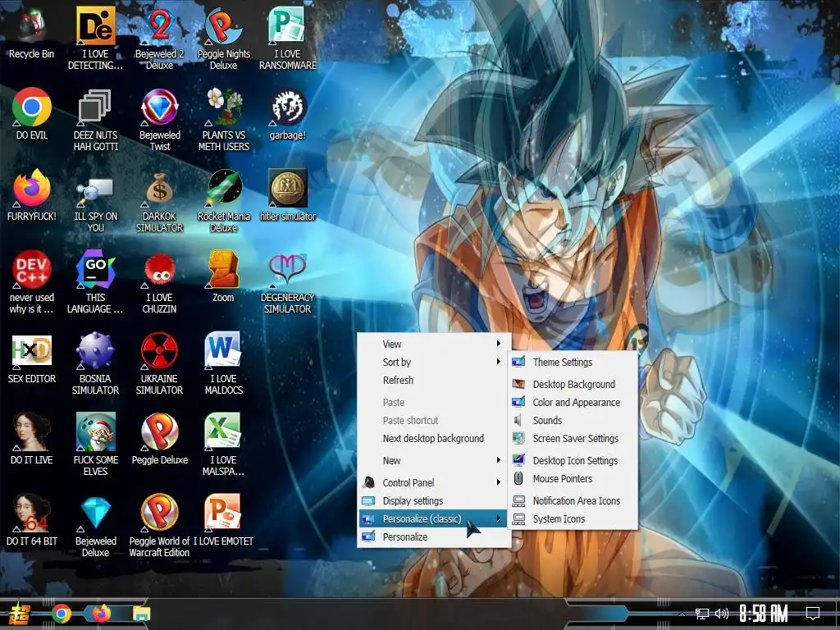Choose Sounds from the submenu

pos(573,421)
